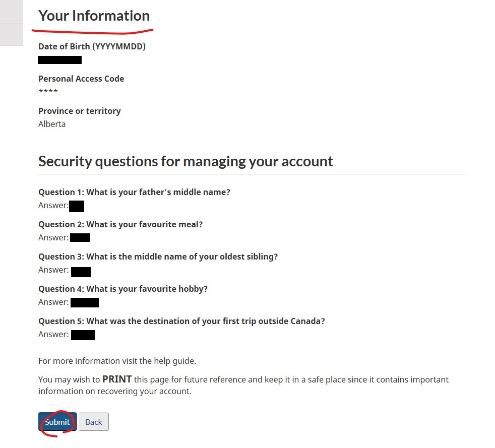Click Question 3 about oldest sibling
495x448 pixels.
point(158,257)
